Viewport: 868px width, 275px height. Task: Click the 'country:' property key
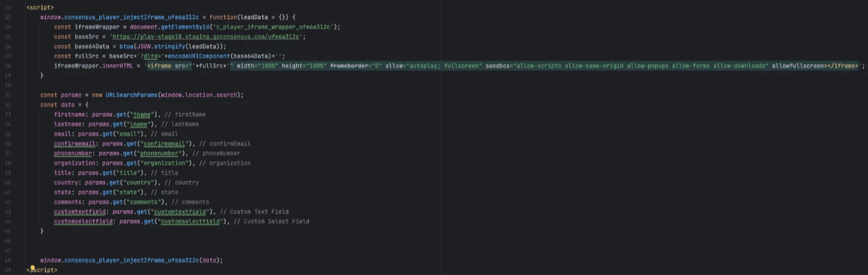[x=68, y=183]
